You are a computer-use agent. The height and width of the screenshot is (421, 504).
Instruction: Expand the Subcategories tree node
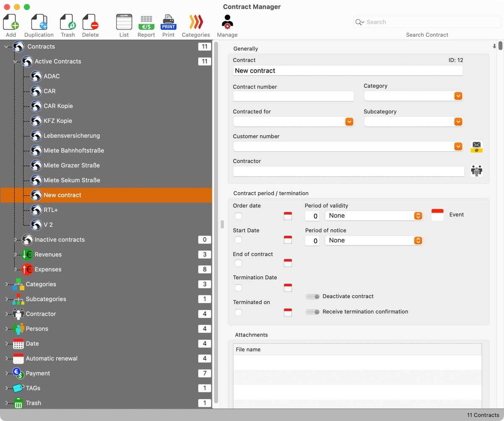click(7, 299)
